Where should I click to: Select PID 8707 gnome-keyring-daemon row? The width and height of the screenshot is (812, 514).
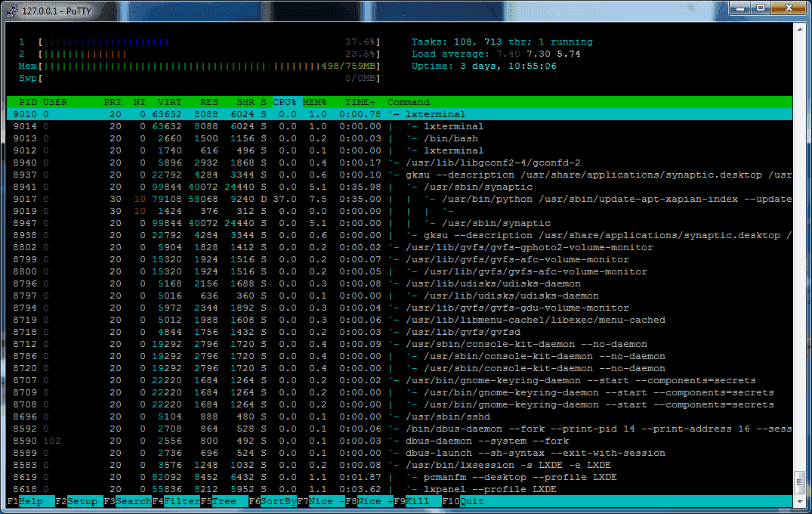click(400, 380)
